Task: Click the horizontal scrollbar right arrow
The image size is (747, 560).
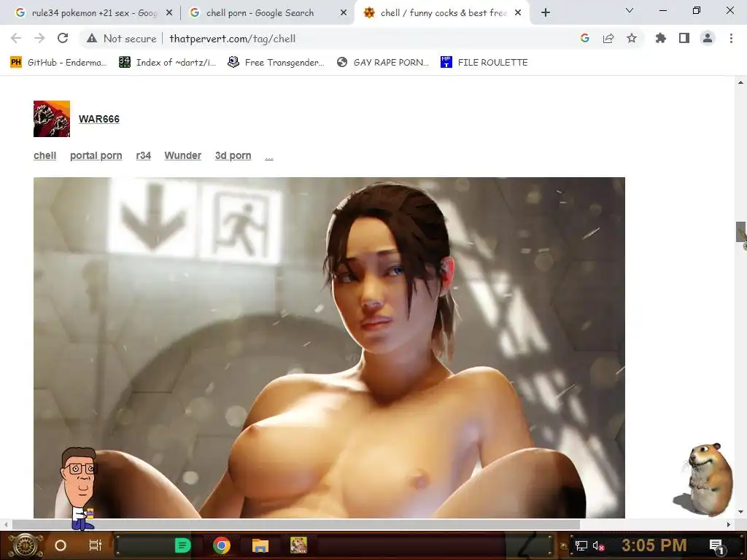Action: pos(729,524)
